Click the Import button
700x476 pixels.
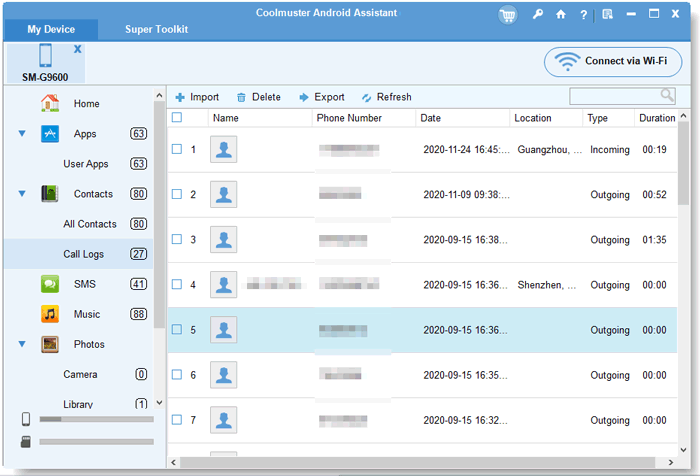197,97
